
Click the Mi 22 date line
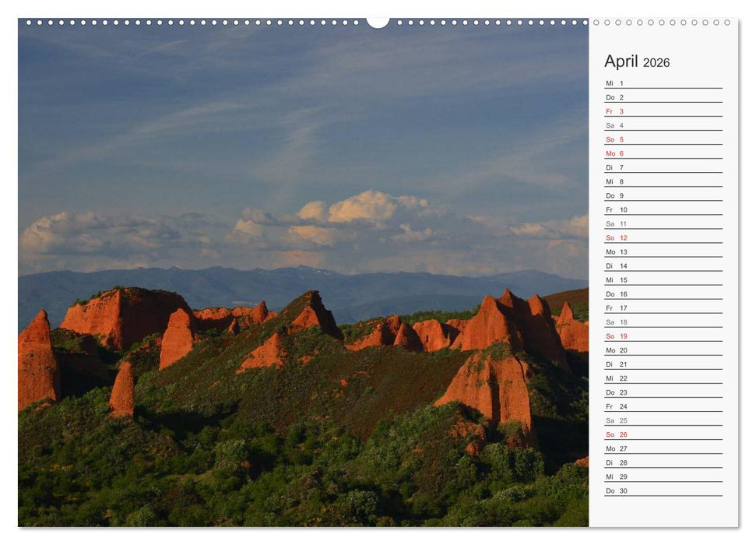[615, 378]
